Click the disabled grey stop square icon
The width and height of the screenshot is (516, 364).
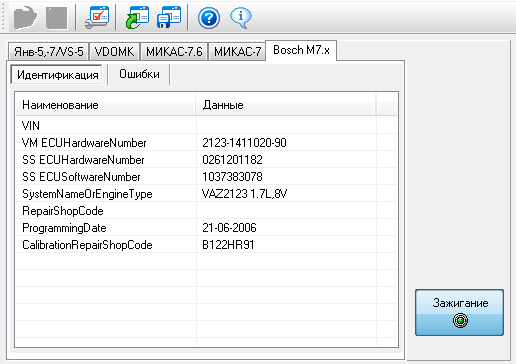57,18
